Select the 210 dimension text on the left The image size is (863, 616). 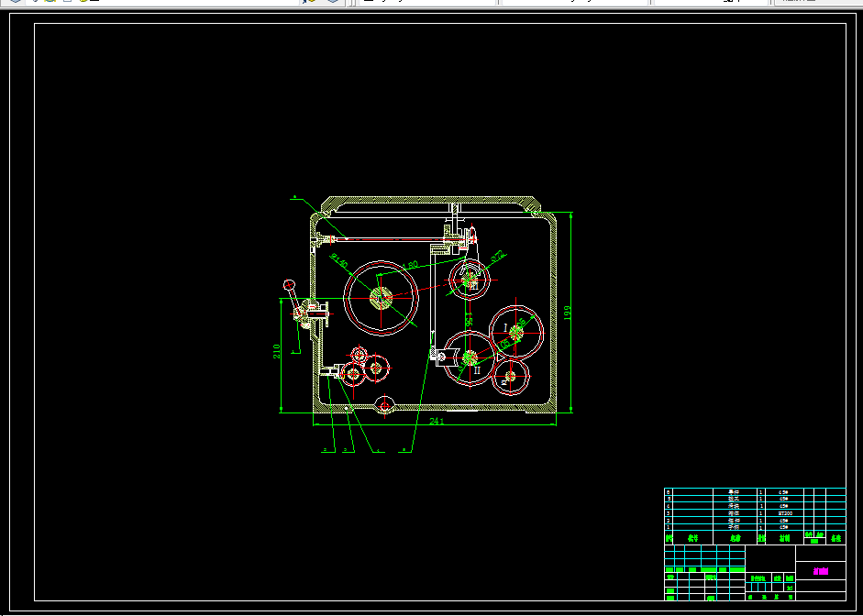(x=276, y=351)
